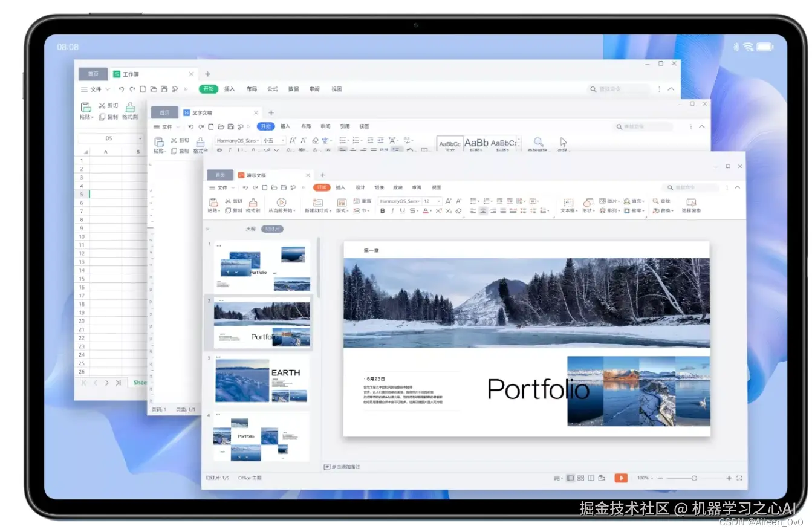Open the Formulas (公式) tab in the spreadsheet window
This screenshot has width=812, height=532.
click(273, 89)
